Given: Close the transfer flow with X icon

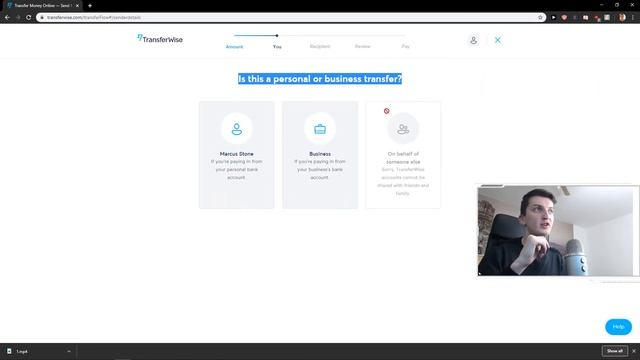Looking at the screenshot, I should [498, 40].
